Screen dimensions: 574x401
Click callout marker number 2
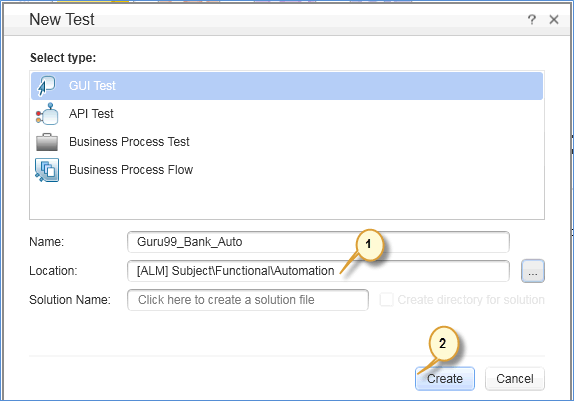pos(443,344)
